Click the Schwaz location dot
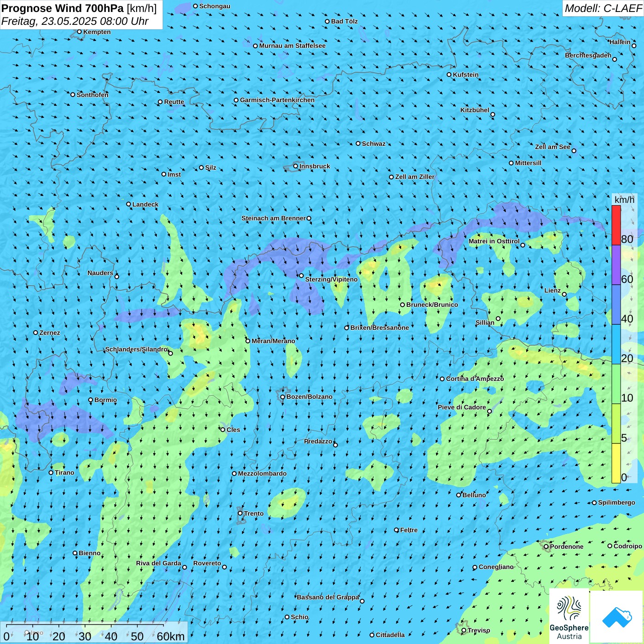The width and height of the screenshot is (644, 644). click(x=358, y=144)
